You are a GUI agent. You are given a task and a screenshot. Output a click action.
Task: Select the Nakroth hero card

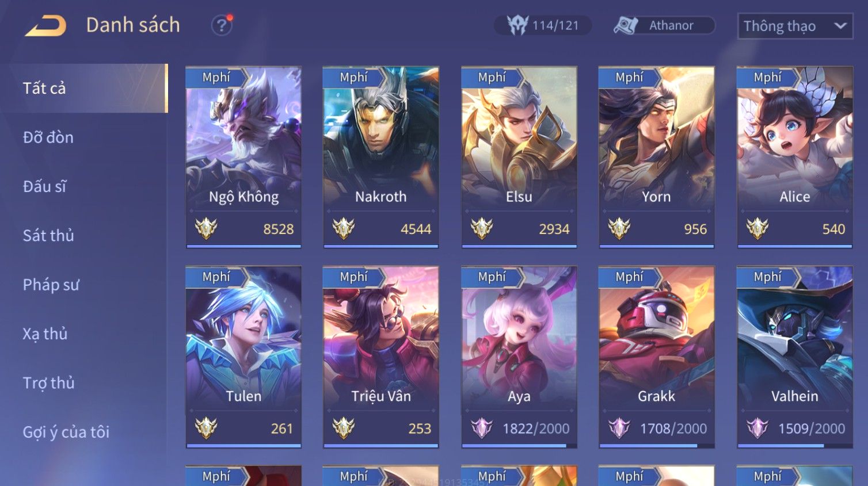pyautogui.click(x=381, y=157)
